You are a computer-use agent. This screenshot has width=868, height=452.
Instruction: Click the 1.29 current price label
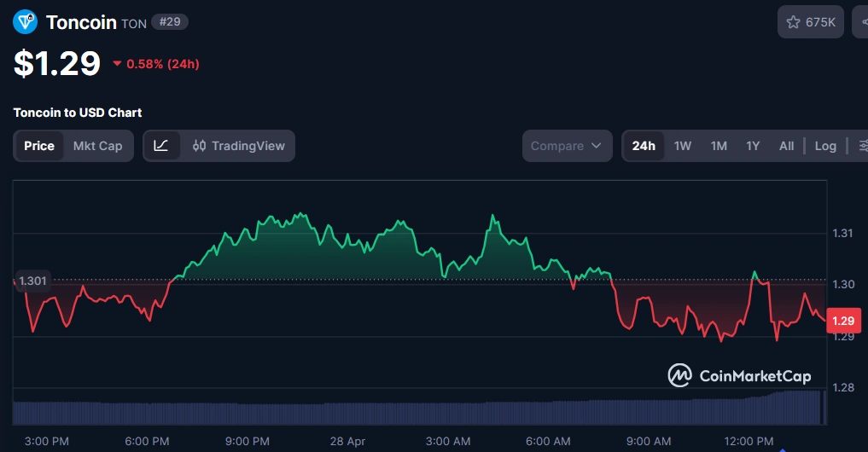pos(843,321)
